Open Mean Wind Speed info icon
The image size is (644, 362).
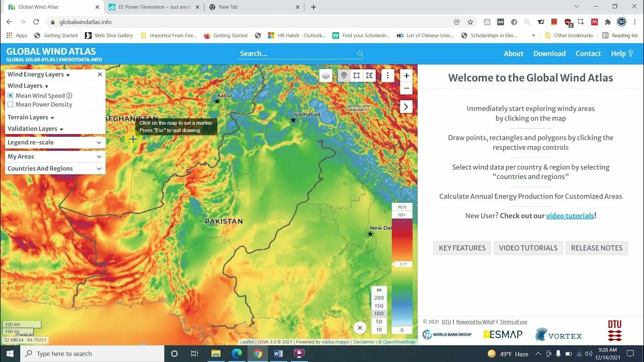[69, 96]
